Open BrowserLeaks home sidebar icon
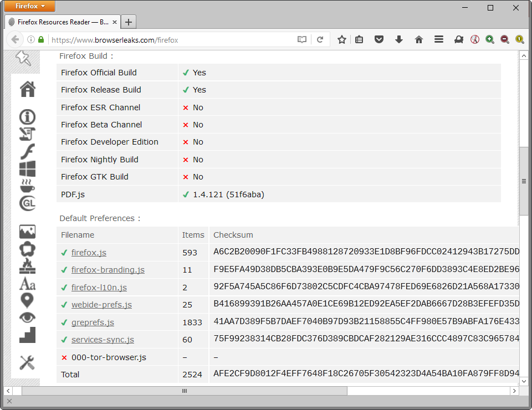The height and width of the screenshot is (410, 532). pyautogui.click(x=28, y=89)
